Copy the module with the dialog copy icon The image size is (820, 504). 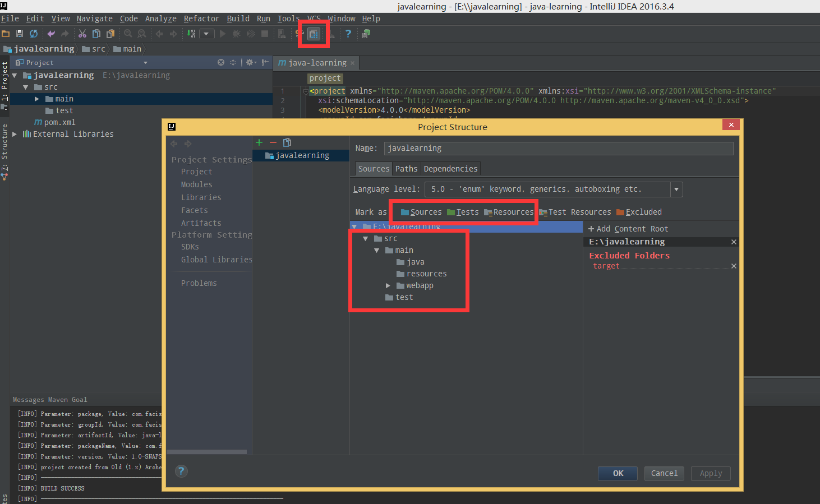[x=287, y=142]
